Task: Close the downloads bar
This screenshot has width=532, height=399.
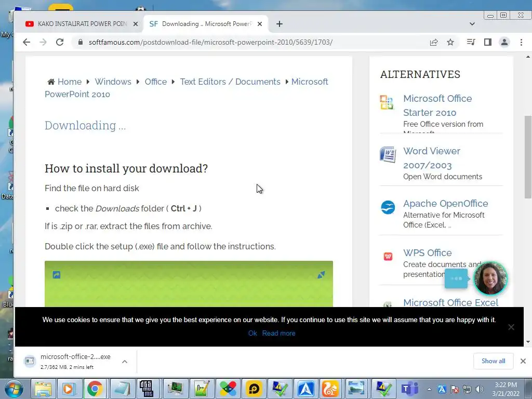Action: pyautogui.click(x=523, y=361)
